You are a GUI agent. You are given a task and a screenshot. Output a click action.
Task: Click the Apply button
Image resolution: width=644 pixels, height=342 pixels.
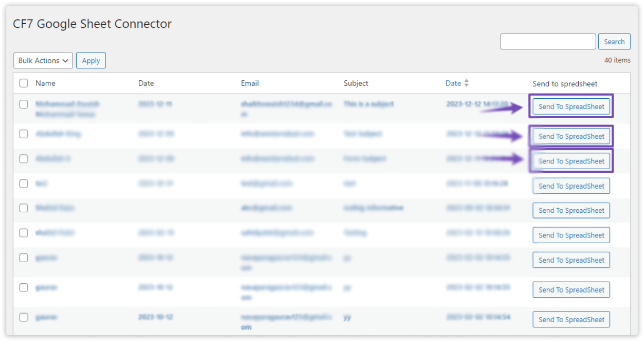(x=91, y=60)
